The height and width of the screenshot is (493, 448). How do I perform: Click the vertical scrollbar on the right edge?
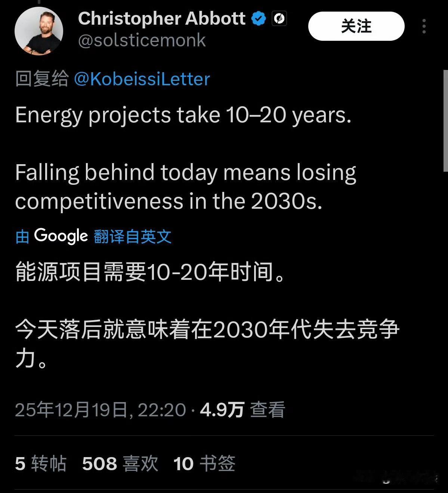point(445,120)
